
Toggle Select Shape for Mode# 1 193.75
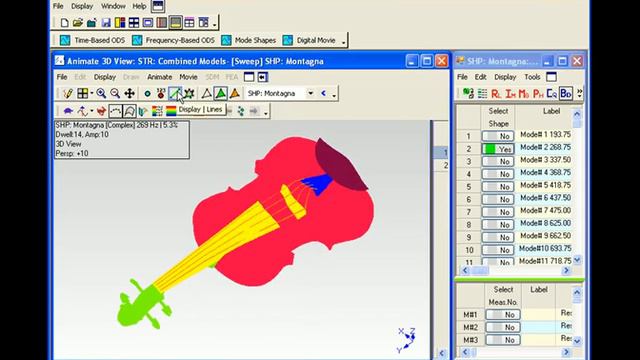click(498, 136)
